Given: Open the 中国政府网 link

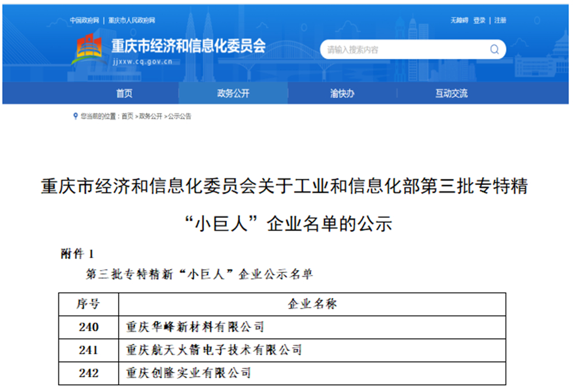Looking at the screenshot, I should click(85, 21).
